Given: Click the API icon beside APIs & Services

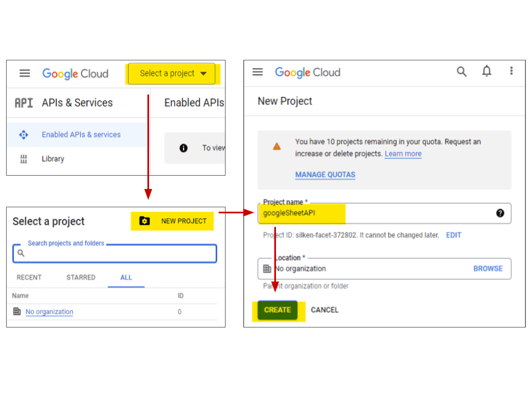Looking at the screenshot, I should (x=24, y=103).
